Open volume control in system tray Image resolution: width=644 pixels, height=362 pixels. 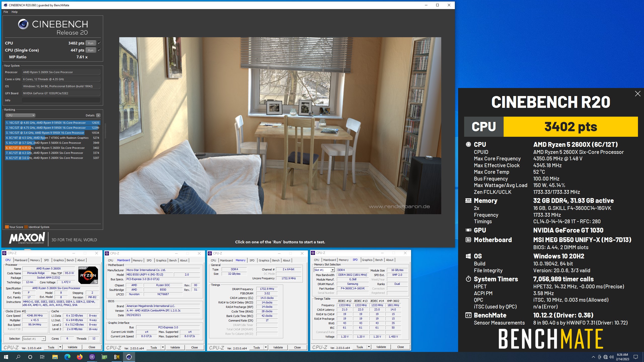(611, 357)
